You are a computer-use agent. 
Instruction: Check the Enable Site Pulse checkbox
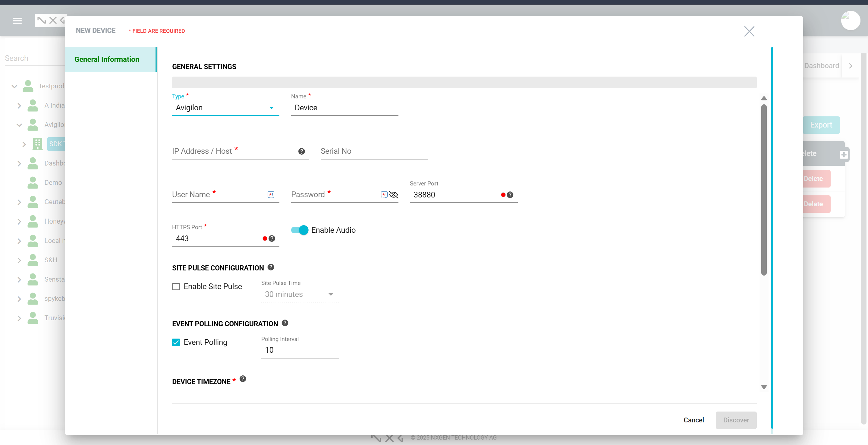click(x=176, y=286)
